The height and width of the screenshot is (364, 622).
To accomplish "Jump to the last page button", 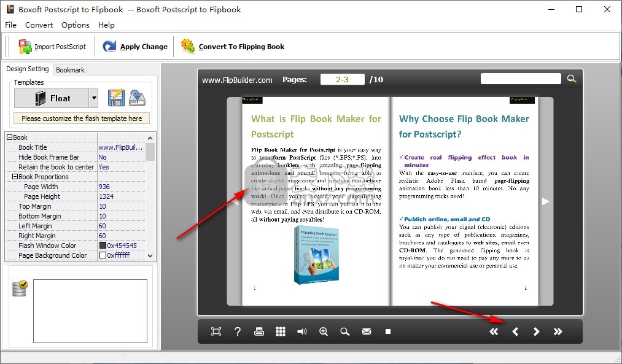I will pyautogui.click(x=558, y=331).
